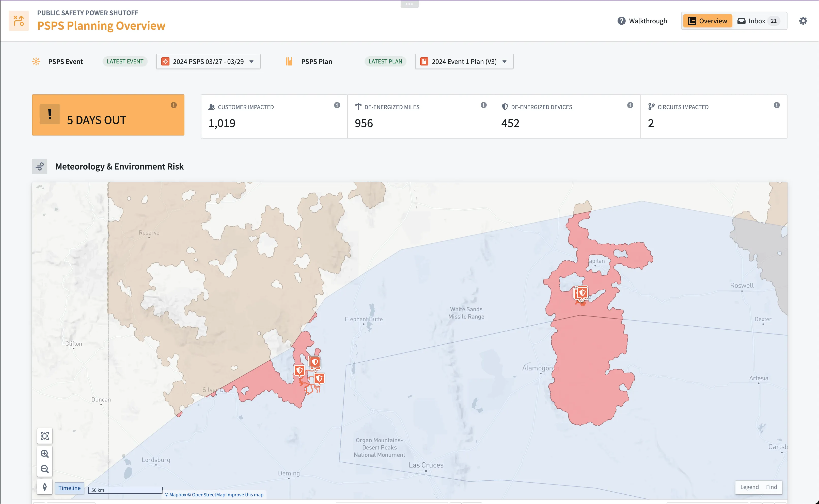Click the fit-to-selection map icon

coord(45,436)
